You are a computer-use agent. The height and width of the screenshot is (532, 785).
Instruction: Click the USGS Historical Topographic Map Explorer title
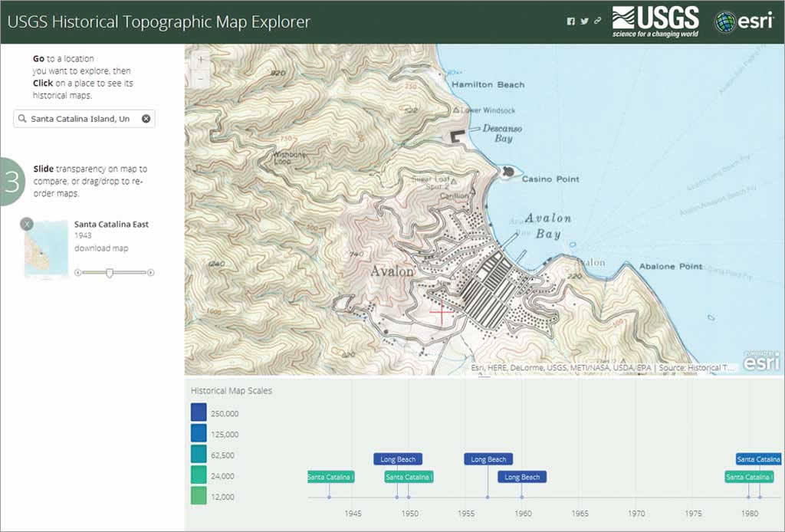pos(159,22)
